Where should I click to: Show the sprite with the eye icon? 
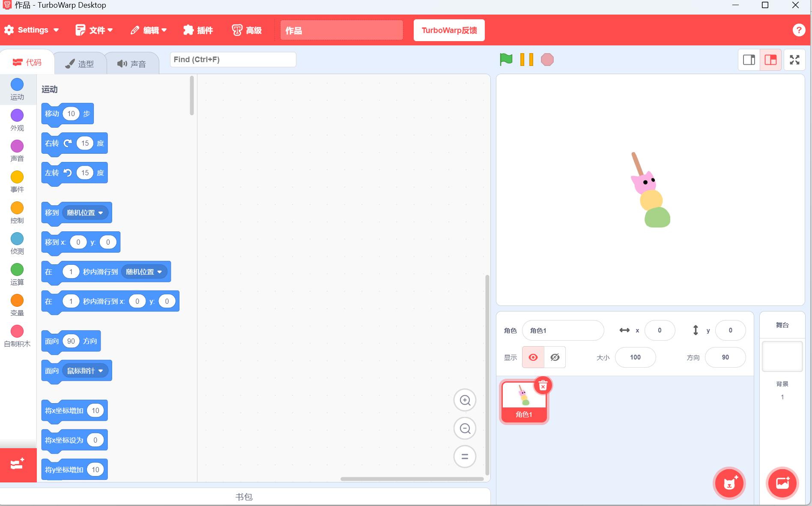click(533, 357)
